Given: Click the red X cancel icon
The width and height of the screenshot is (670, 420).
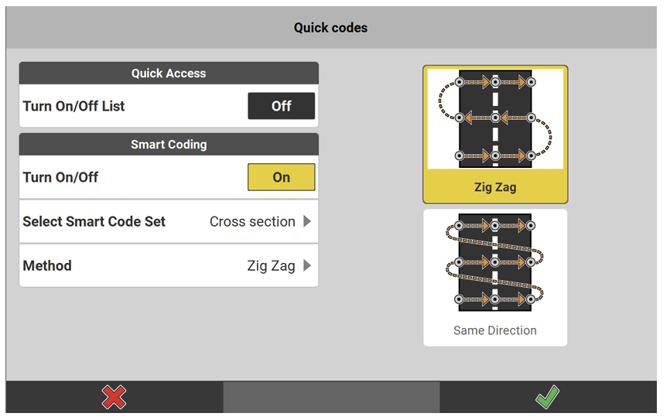Looking at the screenshot, I should coord(114,398).
